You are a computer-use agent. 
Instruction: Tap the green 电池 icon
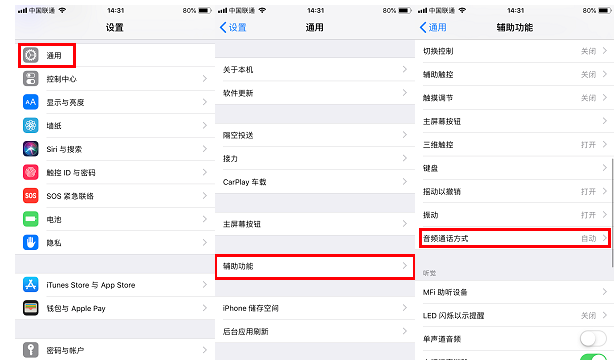point(31,219)
